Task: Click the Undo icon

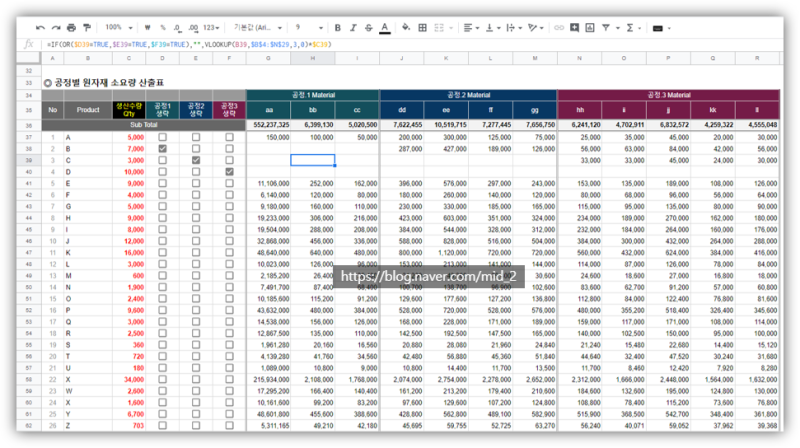Action: (x=40, y=28)
